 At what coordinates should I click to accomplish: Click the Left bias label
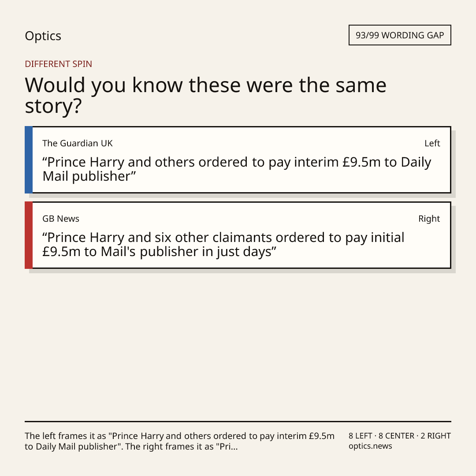pyautogui.click(x=432, y=143)
